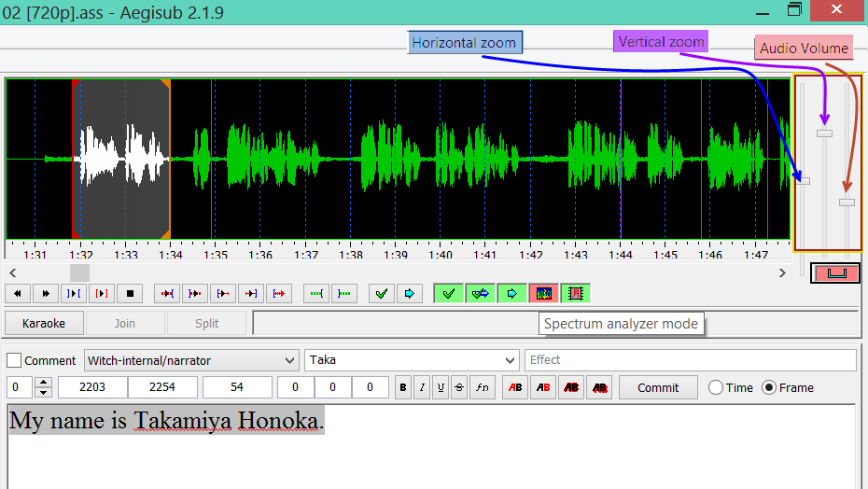868x489 pixels.
Task: Click into the Effect input field
Action: pos(690,360)
